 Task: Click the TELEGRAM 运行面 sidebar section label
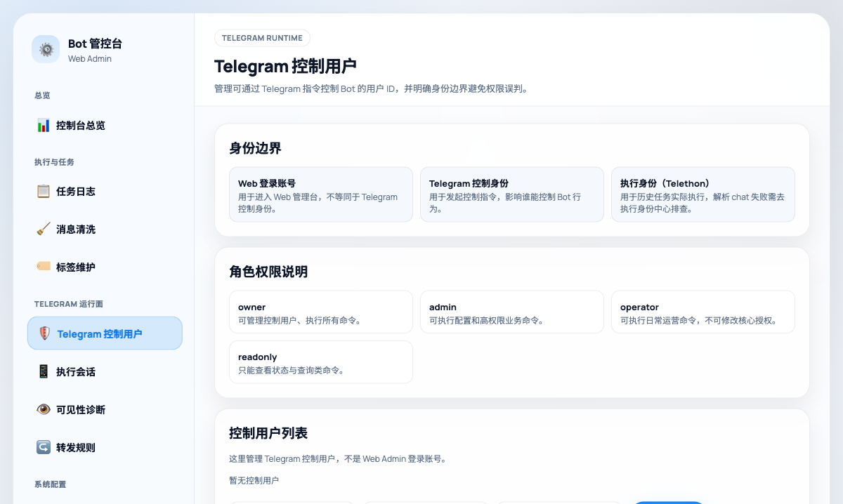click(69, 304)
